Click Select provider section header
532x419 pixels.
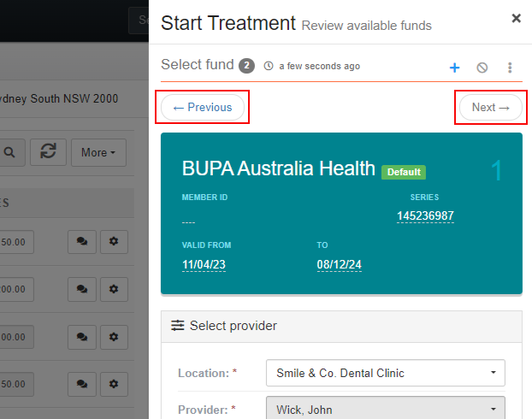341,326
